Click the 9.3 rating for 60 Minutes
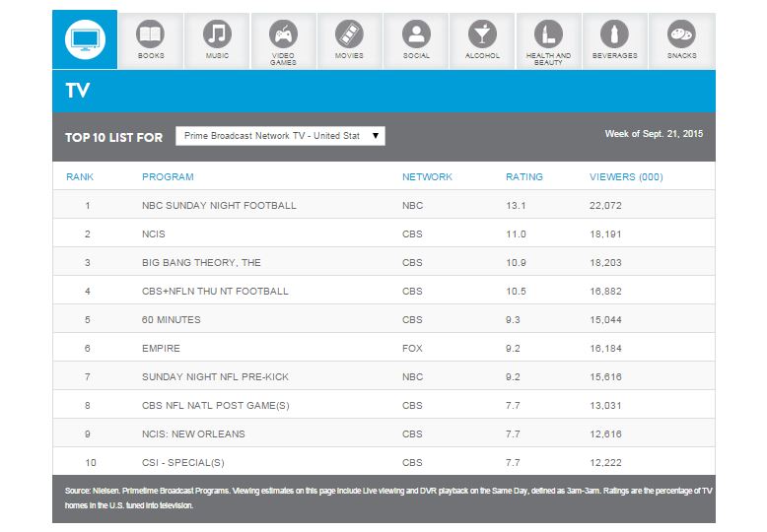 tap(513, 320)
